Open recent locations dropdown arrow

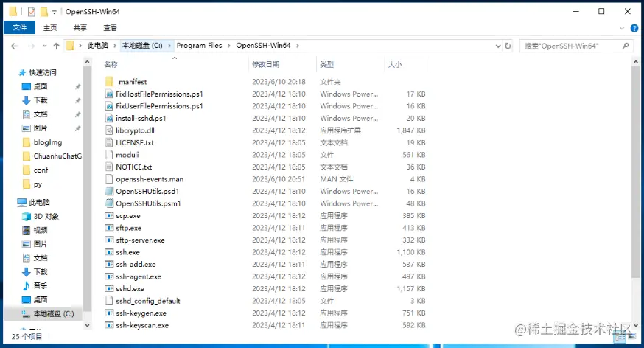[44, 46]
